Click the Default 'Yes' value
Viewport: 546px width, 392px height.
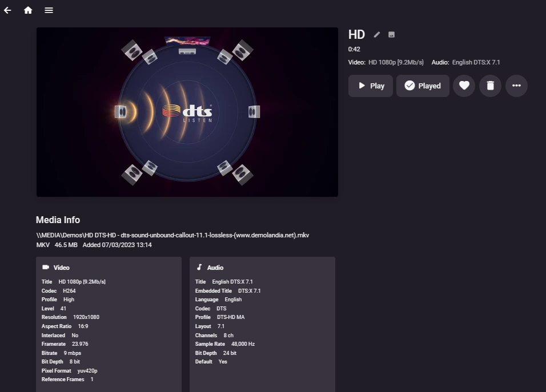pos(223,362)
